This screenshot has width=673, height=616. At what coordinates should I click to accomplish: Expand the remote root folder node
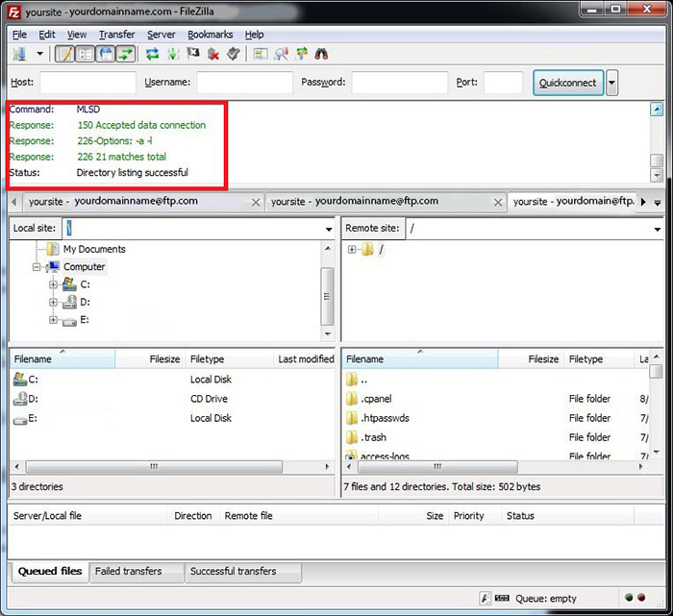352,249
